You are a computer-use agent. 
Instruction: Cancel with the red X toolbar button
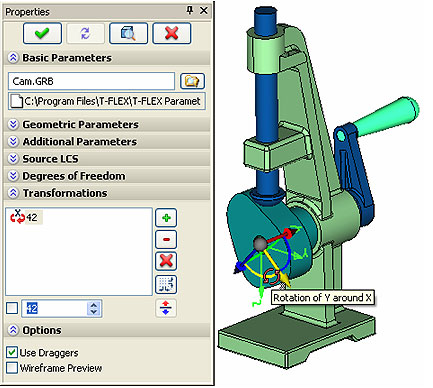[171, 33]
